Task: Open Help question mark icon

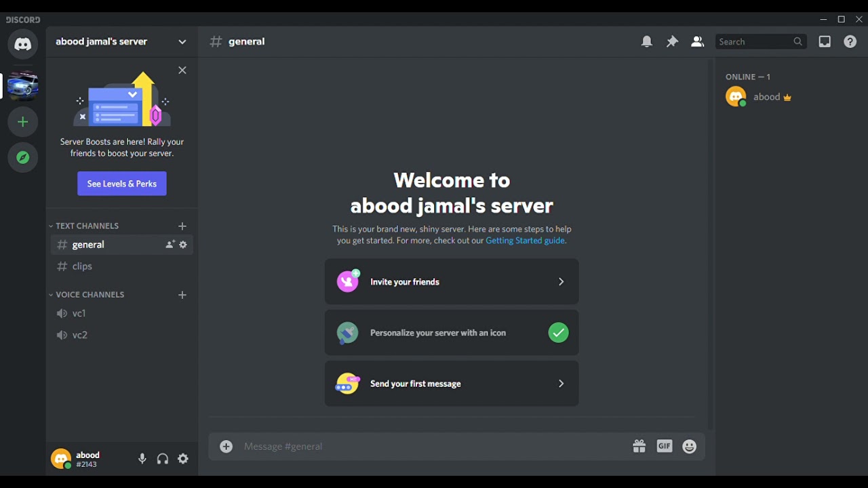Action: pyautogui.click(x=850, y=42)
